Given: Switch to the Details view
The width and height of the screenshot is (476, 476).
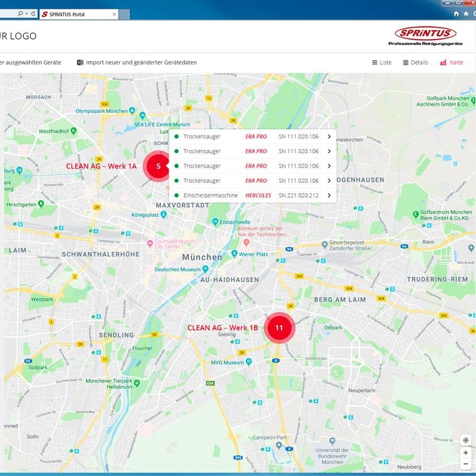Looking at the screenshot, I should click(x=415, y=63).
